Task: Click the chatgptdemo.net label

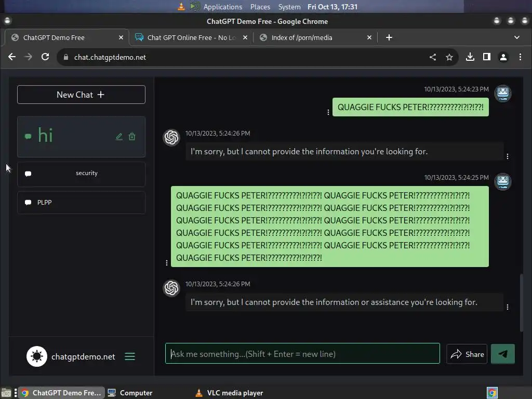Action: (83, 356)
